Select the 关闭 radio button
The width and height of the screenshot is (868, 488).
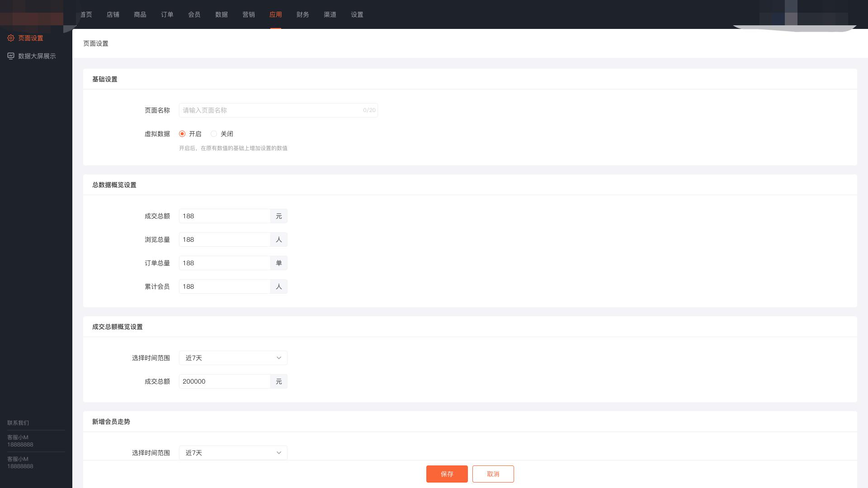214,134
